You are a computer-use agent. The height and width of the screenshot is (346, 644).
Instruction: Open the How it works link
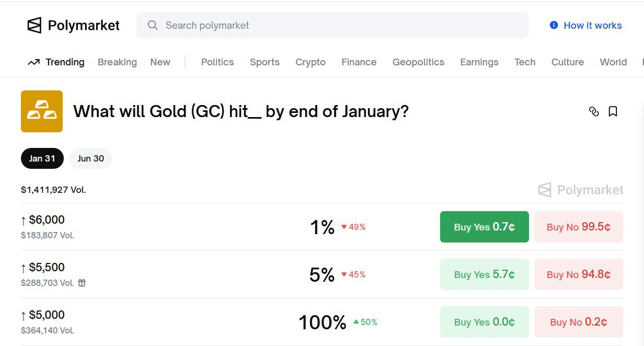(592, 25)
